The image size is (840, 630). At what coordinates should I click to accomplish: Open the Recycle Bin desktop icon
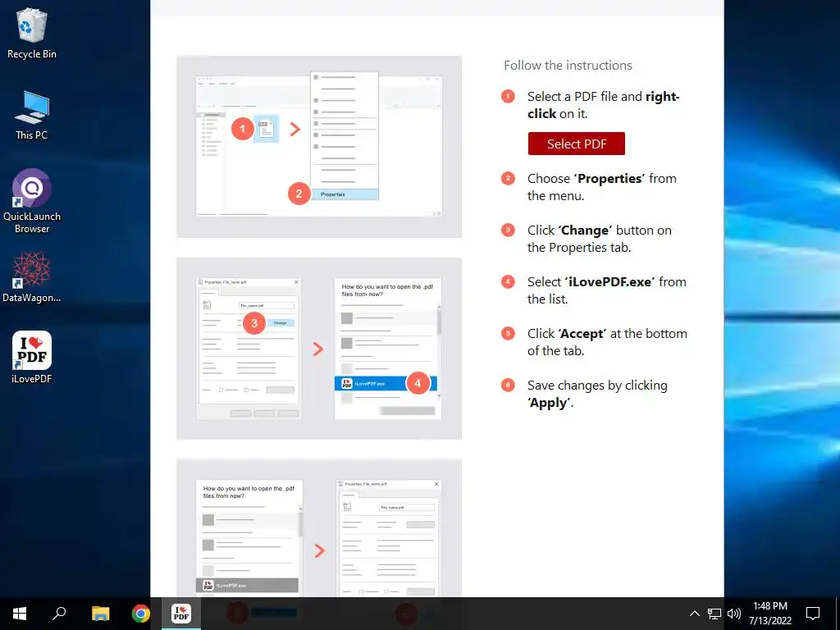coord(32,34)
